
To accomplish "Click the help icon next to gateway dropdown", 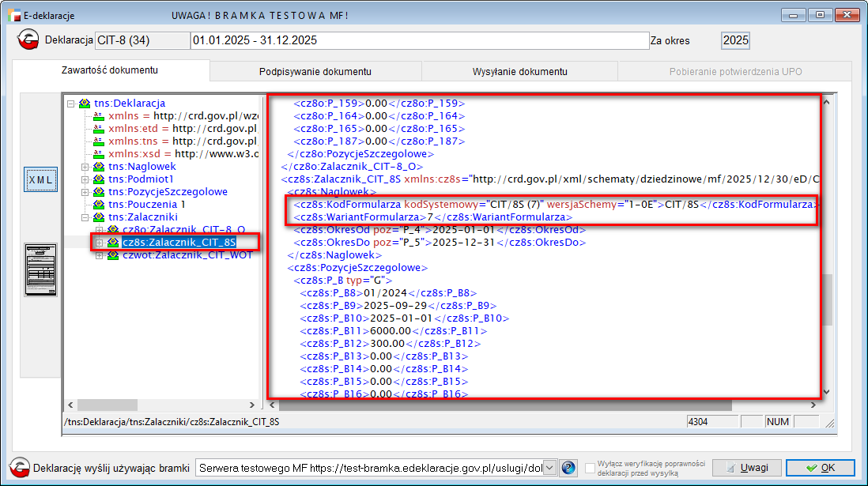I will 568,468.
